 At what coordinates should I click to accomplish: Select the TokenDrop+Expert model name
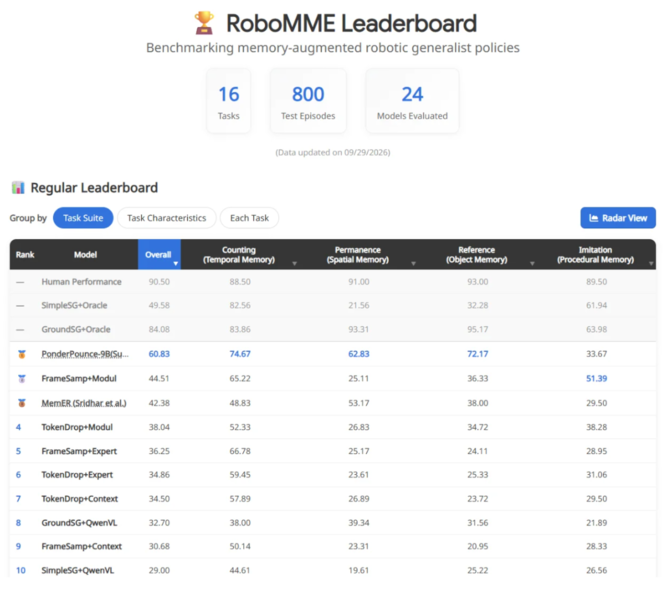pos(77,475)
